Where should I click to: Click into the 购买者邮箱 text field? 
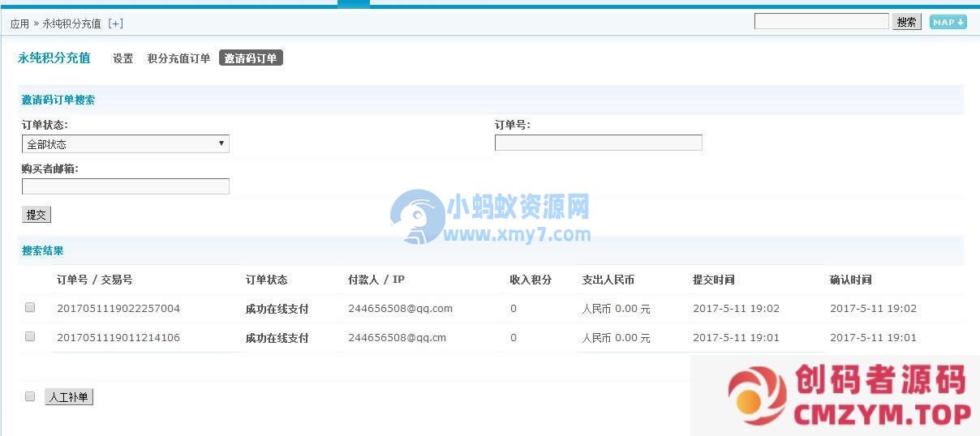(125, 186)
